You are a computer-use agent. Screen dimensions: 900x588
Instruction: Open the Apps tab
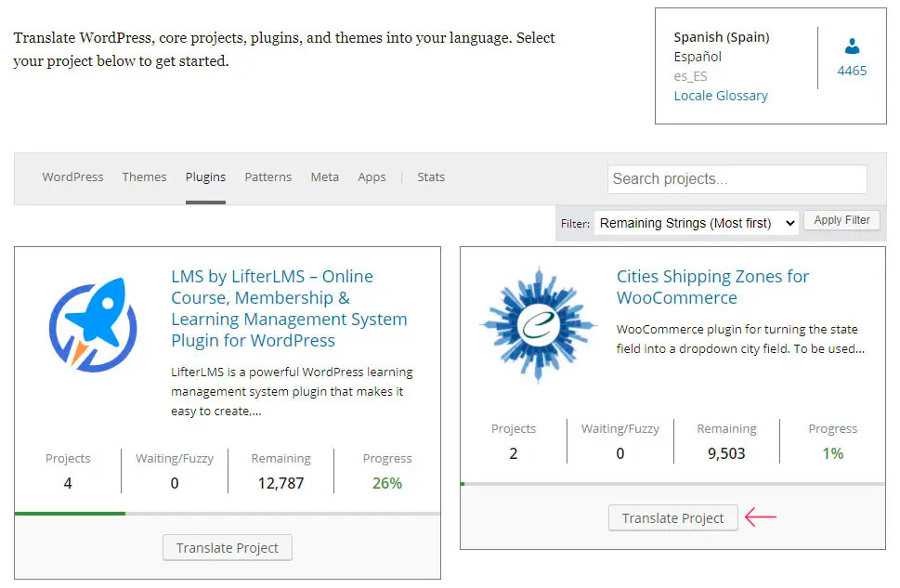pos(372,176)
